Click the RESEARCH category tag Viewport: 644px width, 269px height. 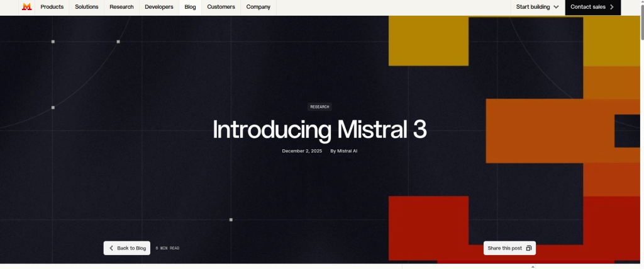coord(319,107)
